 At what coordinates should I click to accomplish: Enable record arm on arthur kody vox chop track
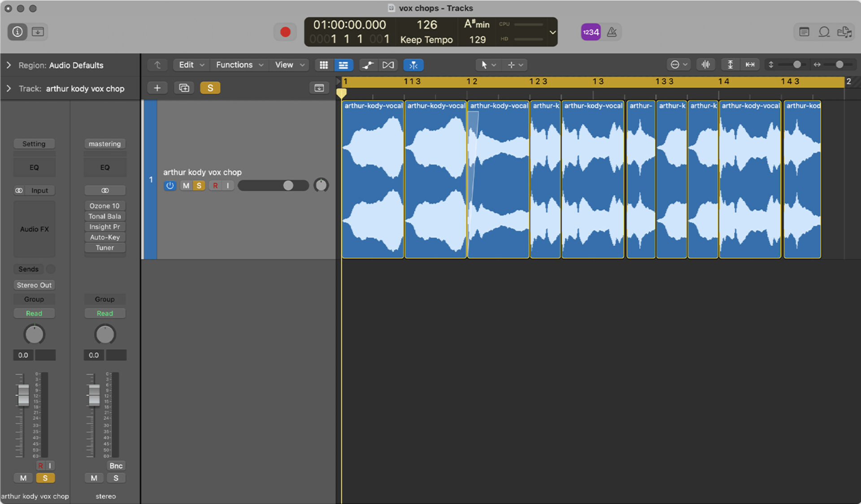click(215, 185)
